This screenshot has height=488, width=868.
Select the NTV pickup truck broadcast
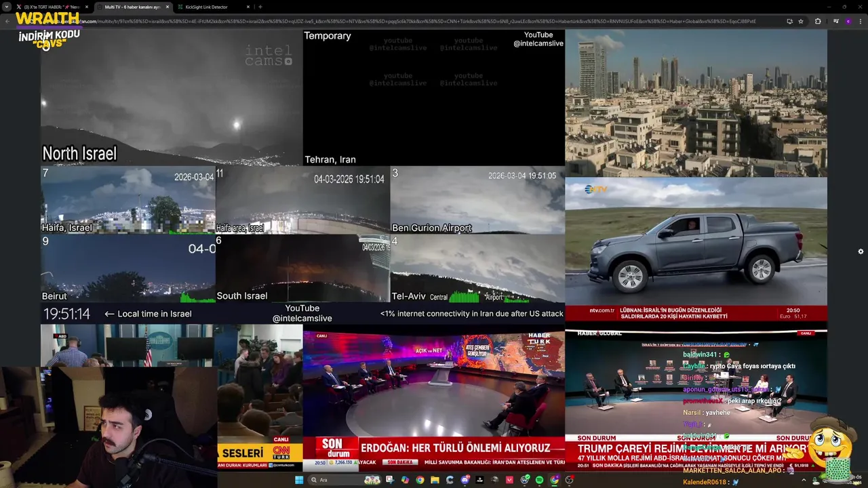click(x=696, y=249)
